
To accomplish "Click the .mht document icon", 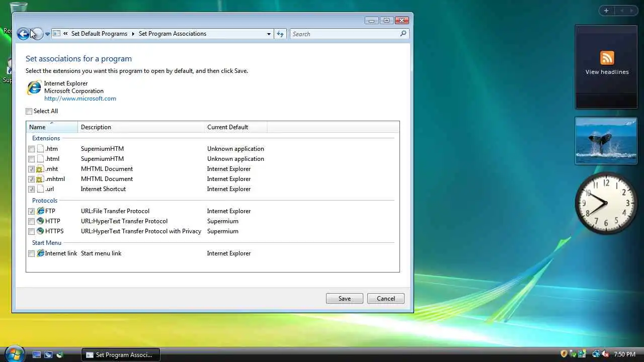I will [40, 169].
